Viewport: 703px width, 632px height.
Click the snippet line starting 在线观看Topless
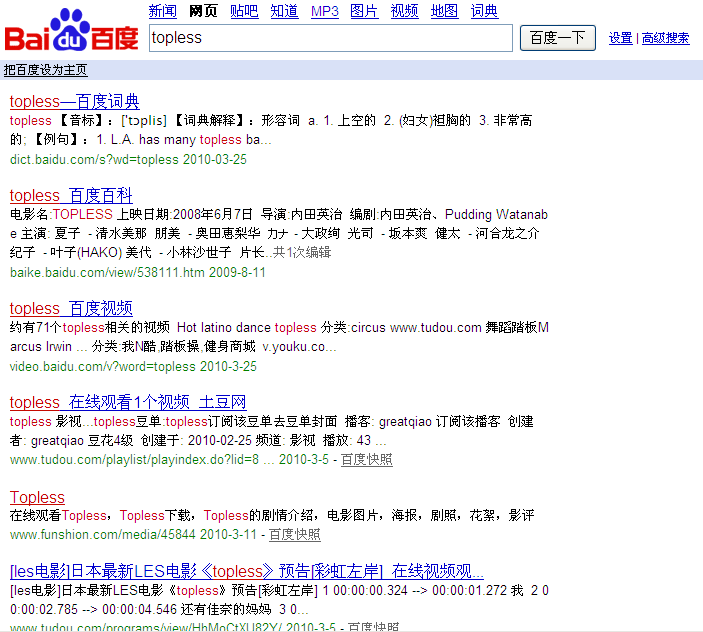pos(272,515)
